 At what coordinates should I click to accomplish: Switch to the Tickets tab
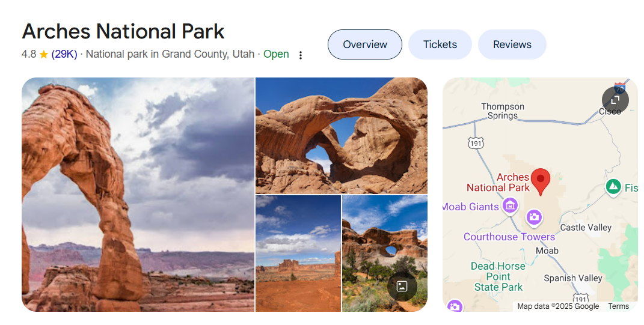[x=440, y=44]
